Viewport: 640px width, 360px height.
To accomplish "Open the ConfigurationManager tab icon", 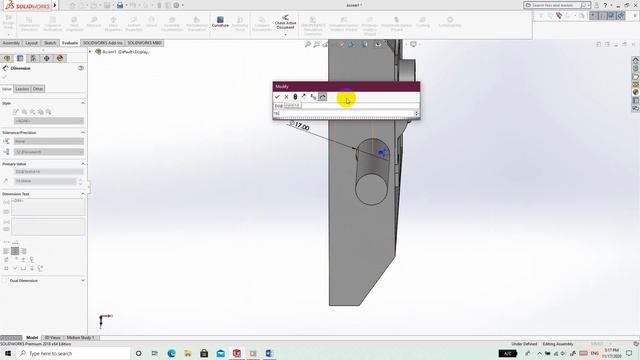I will (33, 58).
